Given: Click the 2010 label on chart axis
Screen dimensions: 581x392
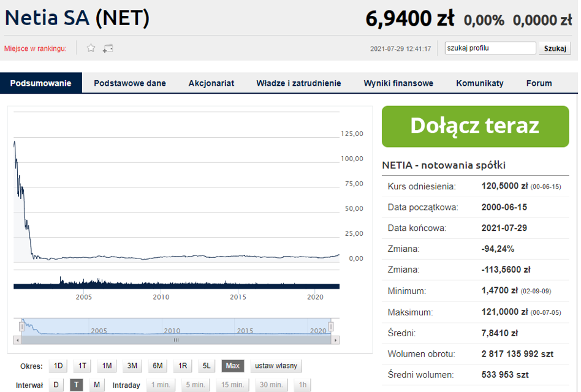Looking at the screenshot, I should tap(161, 297).
